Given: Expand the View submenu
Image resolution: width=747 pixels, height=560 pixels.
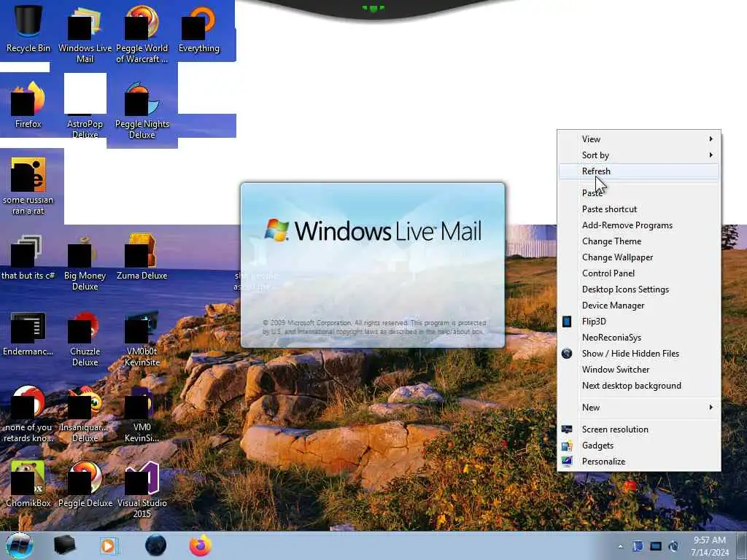Looking at the screenshot, I should coord(639,139).
